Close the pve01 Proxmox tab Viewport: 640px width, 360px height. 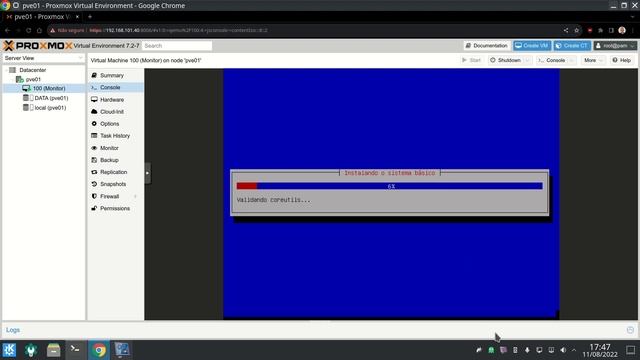77,17
